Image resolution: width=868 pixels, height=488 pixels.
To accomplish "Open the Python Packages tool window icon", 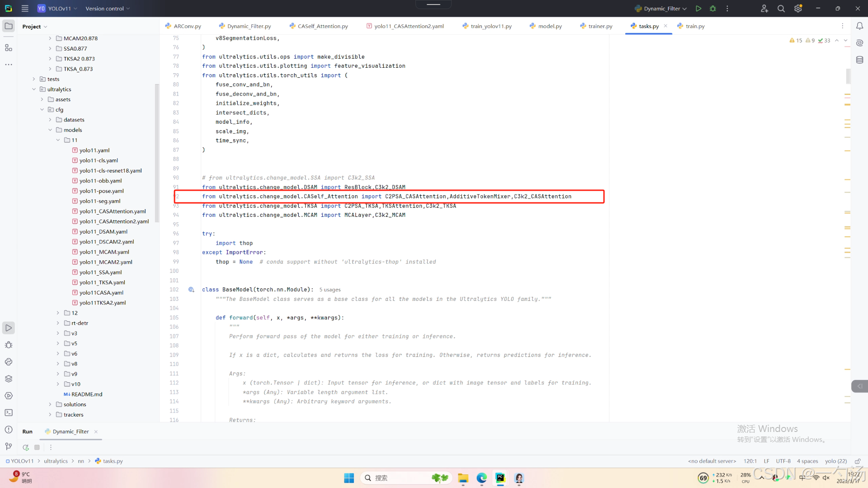I will coord(9,379).
